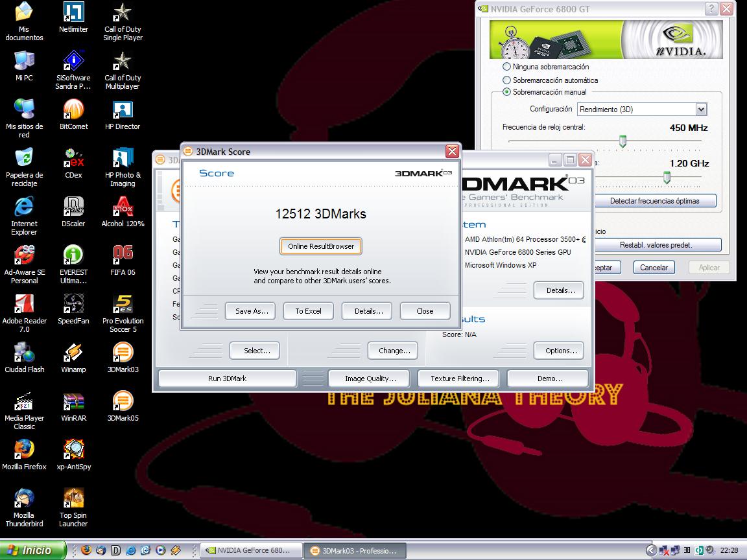
Task: Launch xp-AntiSpy shortcut
Action: [73, 455]
